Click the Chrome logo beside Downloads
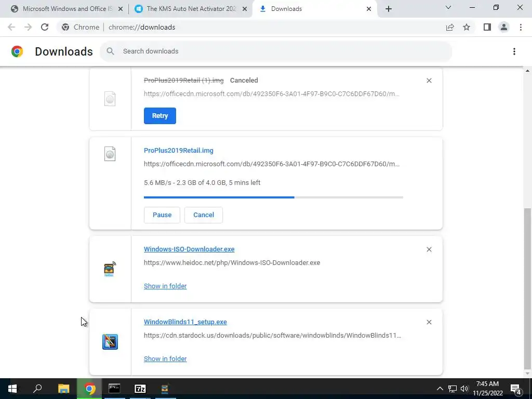This screenshot has height=399, width=532. coord(17,51)
